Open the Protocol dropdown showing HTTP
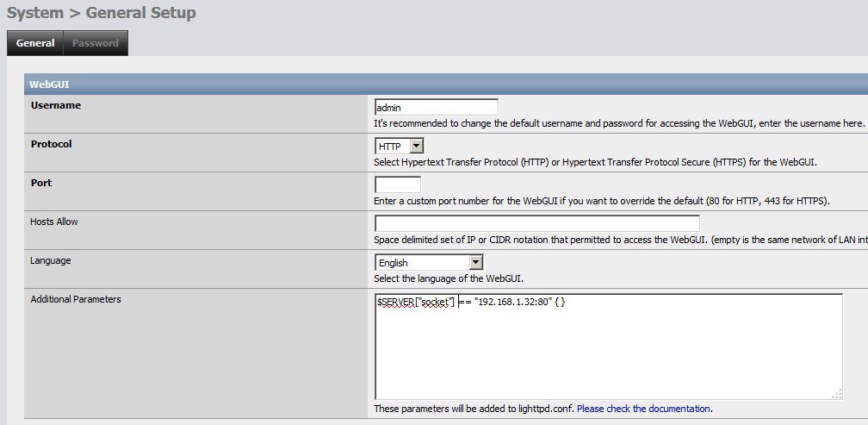Viewport: 868px width, 425px height. (x=400, y=147)
